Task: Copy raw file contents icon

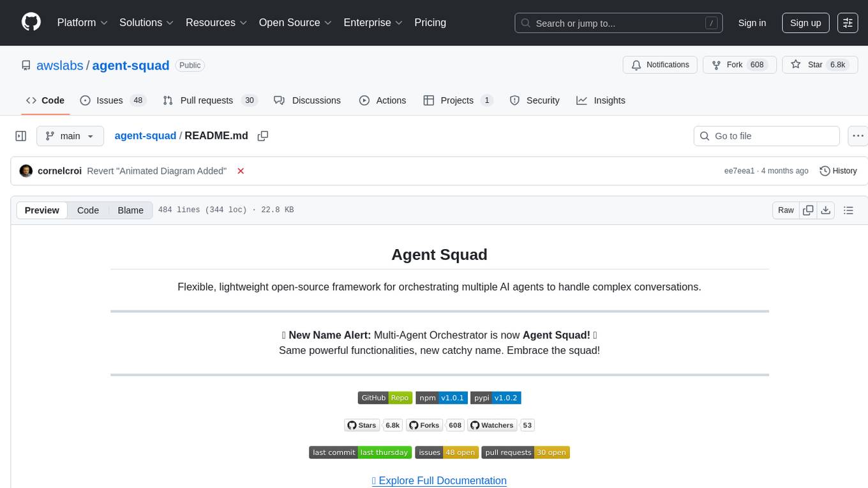Action: coord(808,210)
